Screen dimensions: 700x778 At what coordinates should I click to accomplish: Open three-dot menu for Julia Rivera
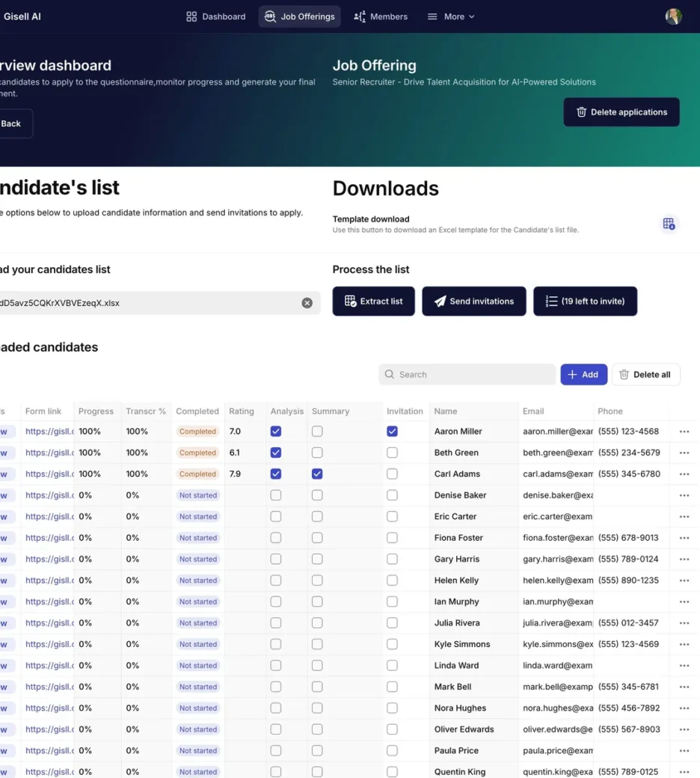(684, 623)
